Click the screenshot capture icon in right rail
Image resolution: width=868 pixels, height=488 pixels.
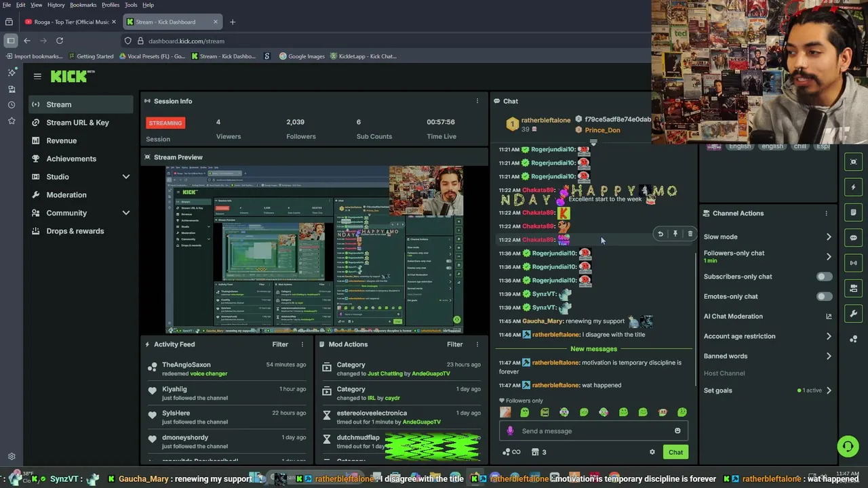[853, 162]
